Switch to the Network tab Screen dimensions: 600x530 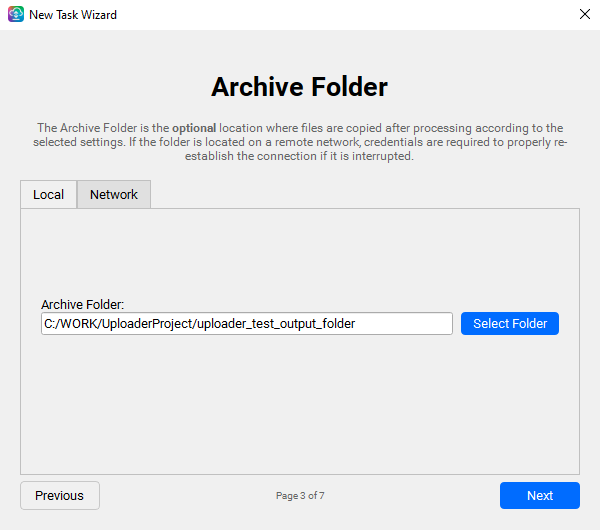coord(114,194)
